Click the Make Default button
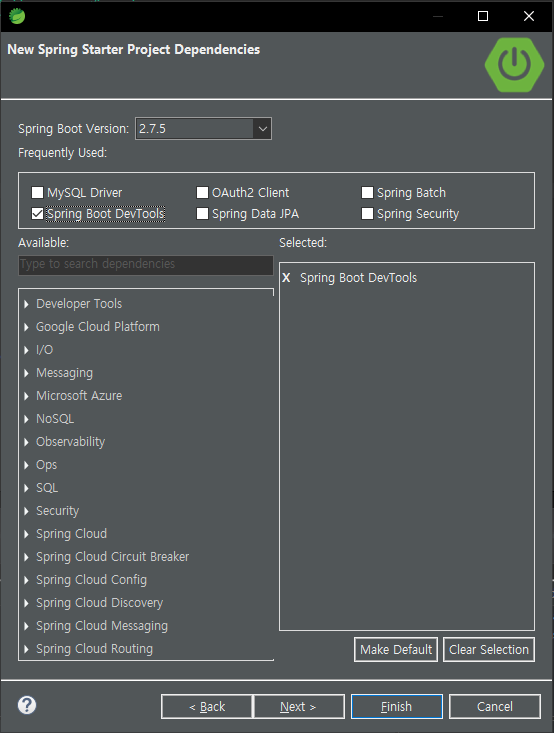 point(396,649)
